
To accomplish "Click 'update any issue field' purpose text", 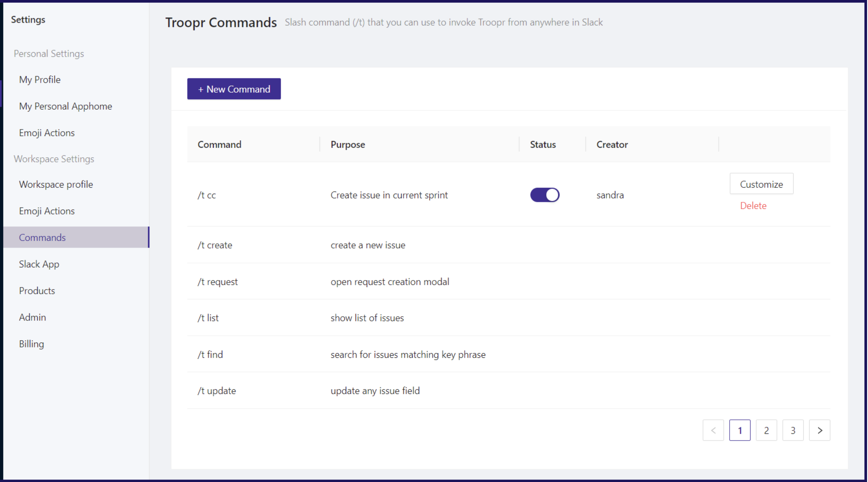I will 375,391.
